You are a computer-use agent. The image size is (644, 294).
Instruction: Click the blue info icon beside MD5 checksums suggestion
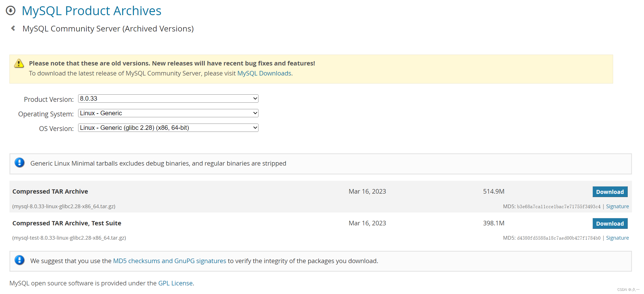[19, 260]
